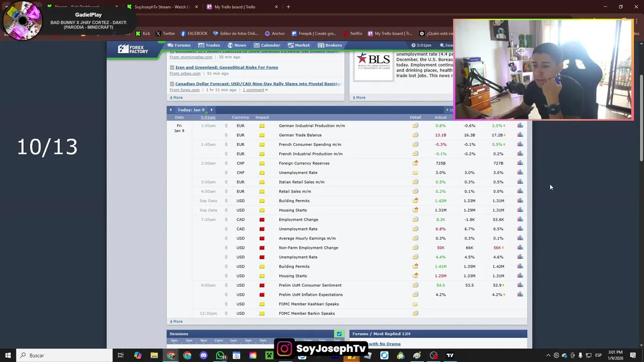The image size is (644, 362).
Task: Open detail folder for Foreign Currency Reserves
Action: pos(415,163)
